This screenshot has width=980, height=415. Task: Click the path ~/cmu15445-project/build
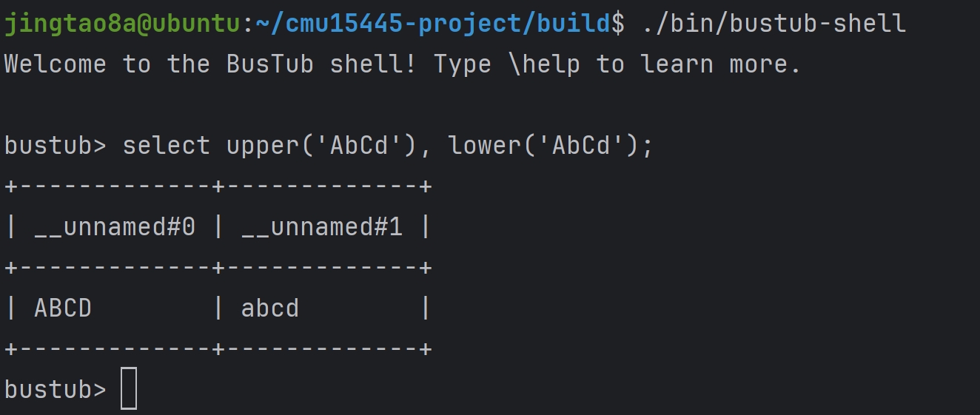434,24
